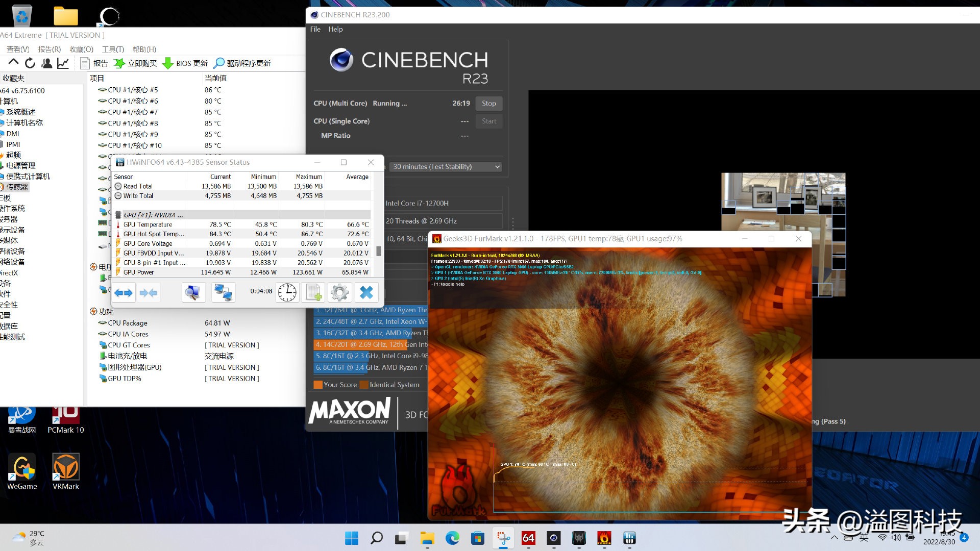Viewport: 980px width, 551px height.
Task: Click the HWiNFO collapse columns arrows icon
Action: [x=149, y=292]
